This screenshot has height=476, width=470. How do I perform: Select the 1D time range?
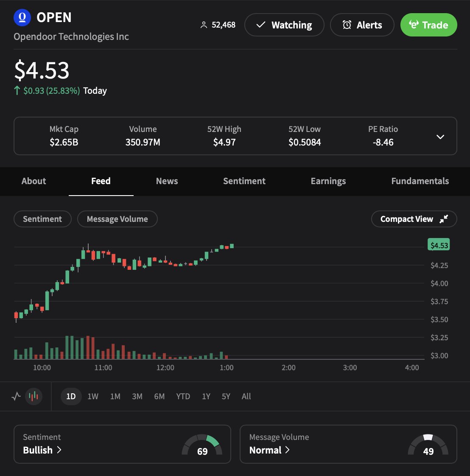pyautogui.click(x=71, y=396)
